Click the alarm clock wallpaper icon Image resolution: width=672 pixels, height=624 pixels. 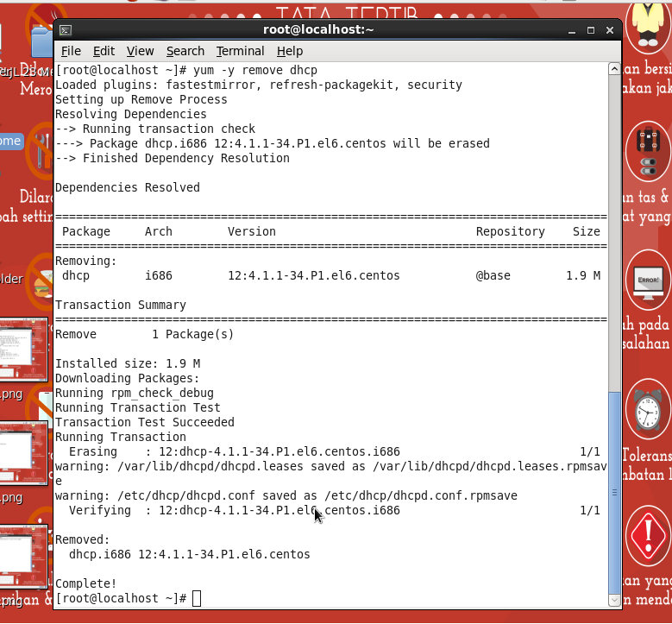[648, 410]
